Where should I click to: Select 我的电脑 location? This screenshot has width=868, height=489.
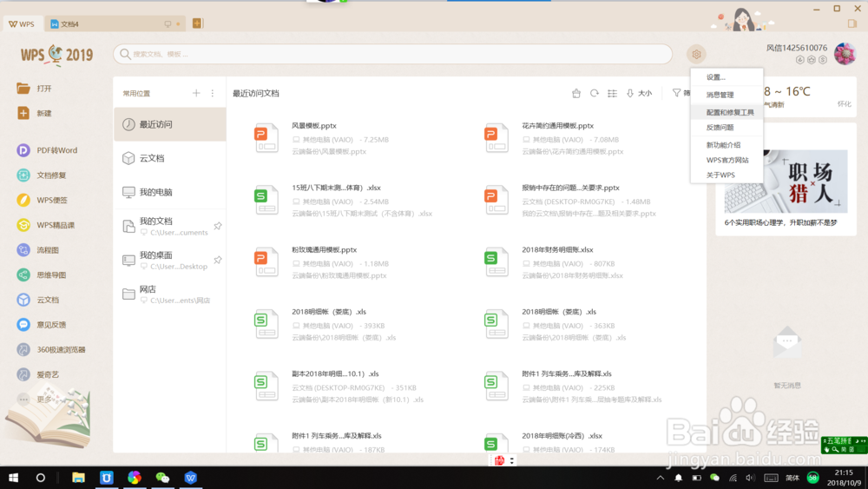170,192
